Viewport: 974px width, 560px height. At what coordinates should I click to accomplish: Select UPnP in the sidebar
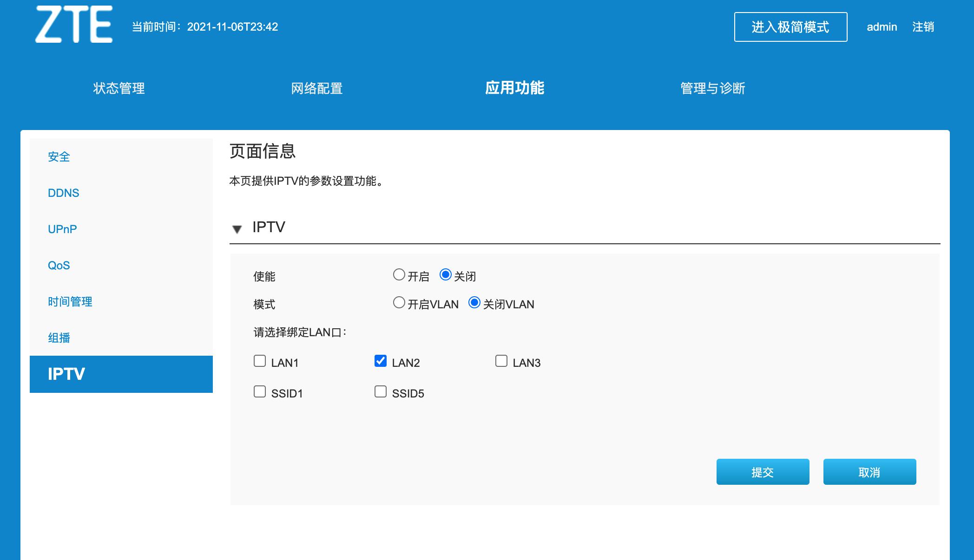pos(62,228)
